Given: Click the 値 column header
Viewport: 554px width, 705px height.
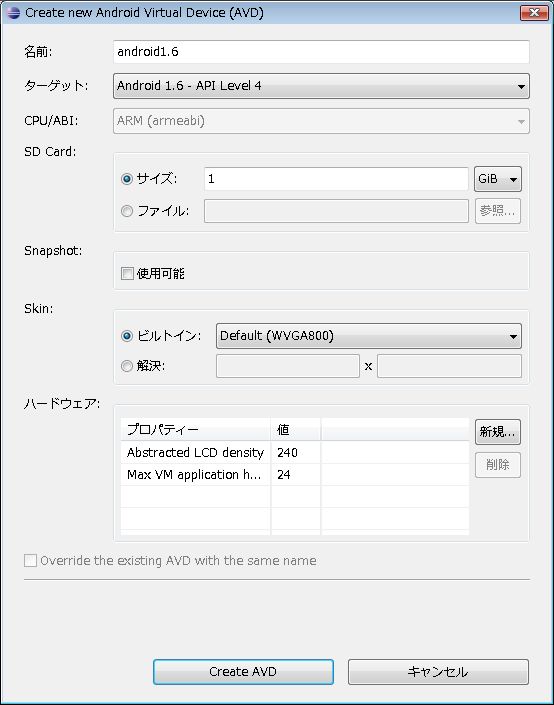Looking at the screenshot, I should point(295,429).
